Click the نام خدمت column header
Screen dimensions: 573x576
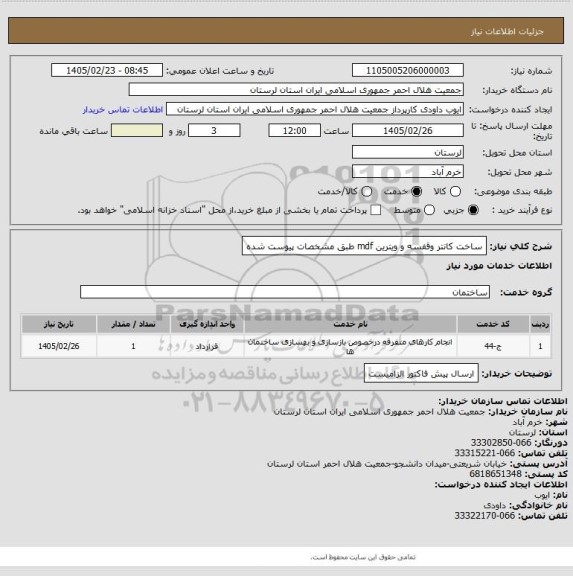350,324
